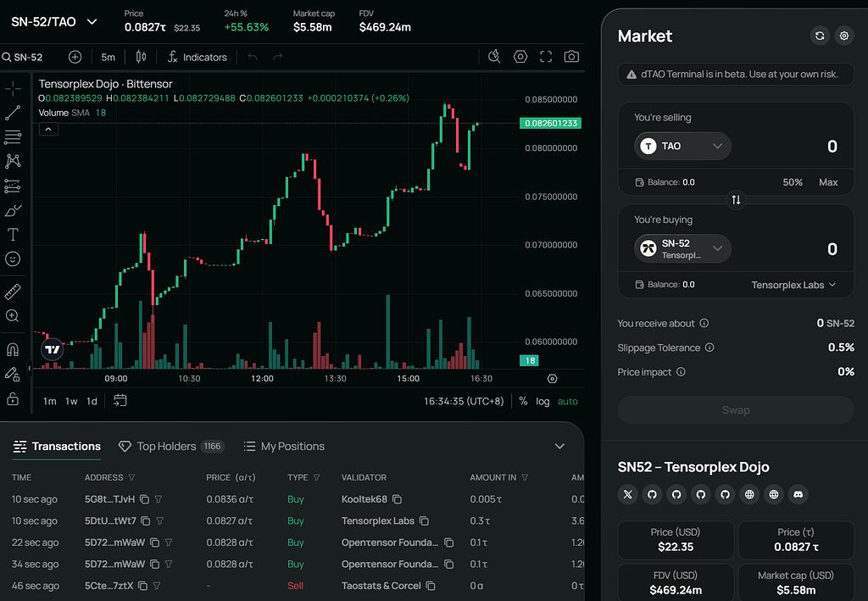The image size is (868, 601).
Task: Click the Swap button
Action: coord(736,410)
